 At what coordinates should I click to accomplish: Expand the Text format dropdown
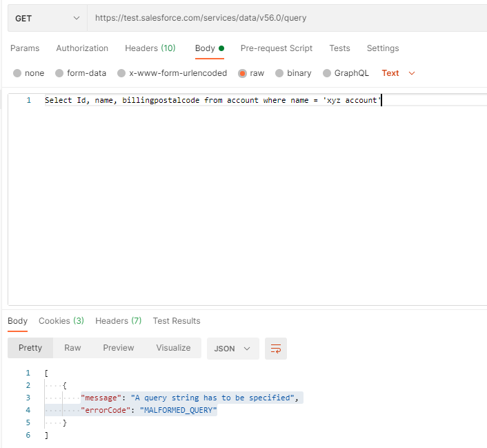399,73
